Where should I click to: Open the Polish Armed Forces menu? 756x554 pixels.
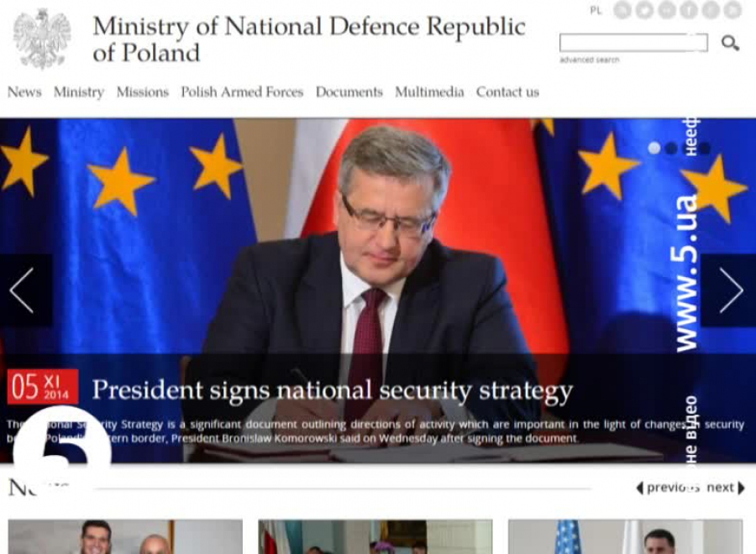tap(242, 92)
